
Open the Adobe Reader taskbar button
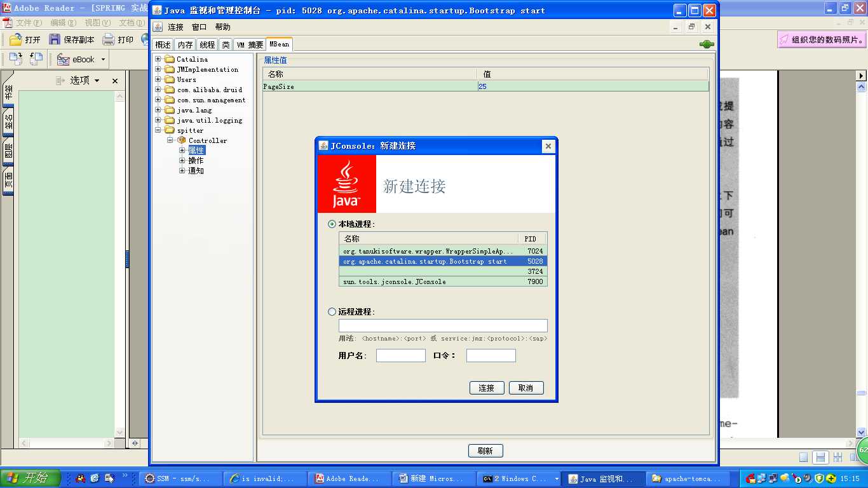tap(348, 478)
